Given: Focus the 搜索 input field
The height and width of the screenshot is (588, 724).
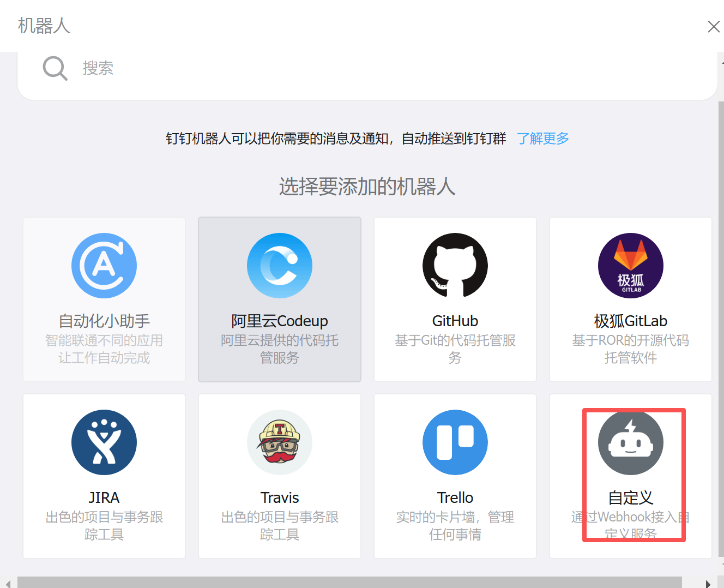Looking at the screenshot, I should click(367, 69).
